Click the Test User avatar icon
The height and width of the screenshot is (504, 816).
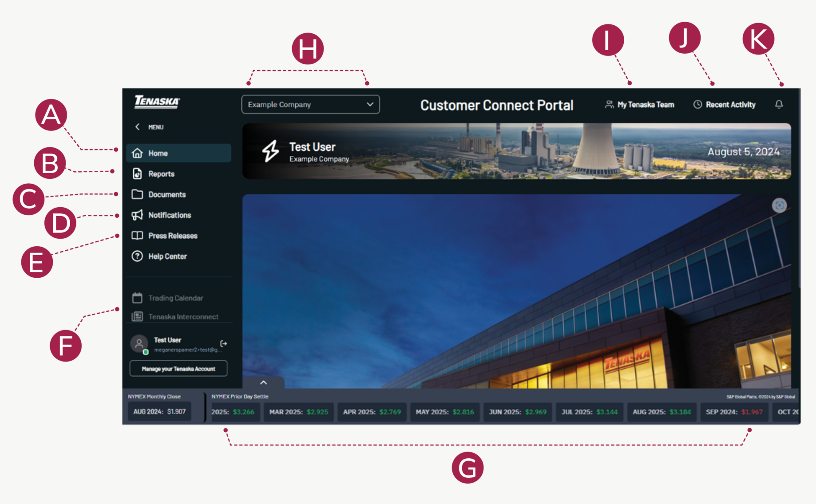click(139, 343)
